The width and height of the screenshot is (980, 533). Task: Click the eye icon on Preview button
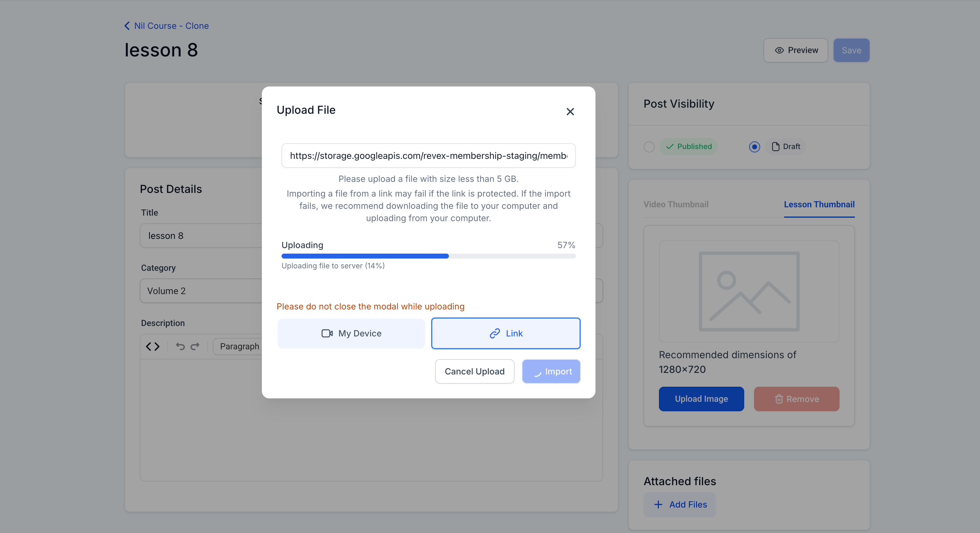click(779, 50)
